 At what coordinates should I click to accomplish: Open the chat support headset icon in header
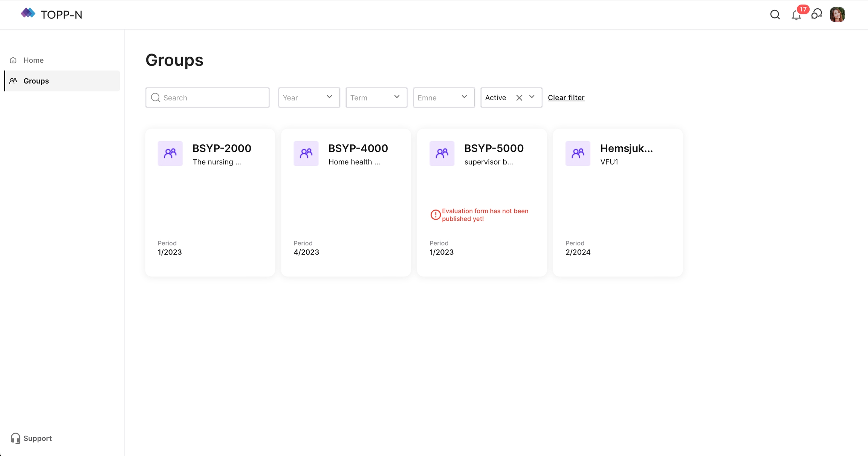[816, 14]
